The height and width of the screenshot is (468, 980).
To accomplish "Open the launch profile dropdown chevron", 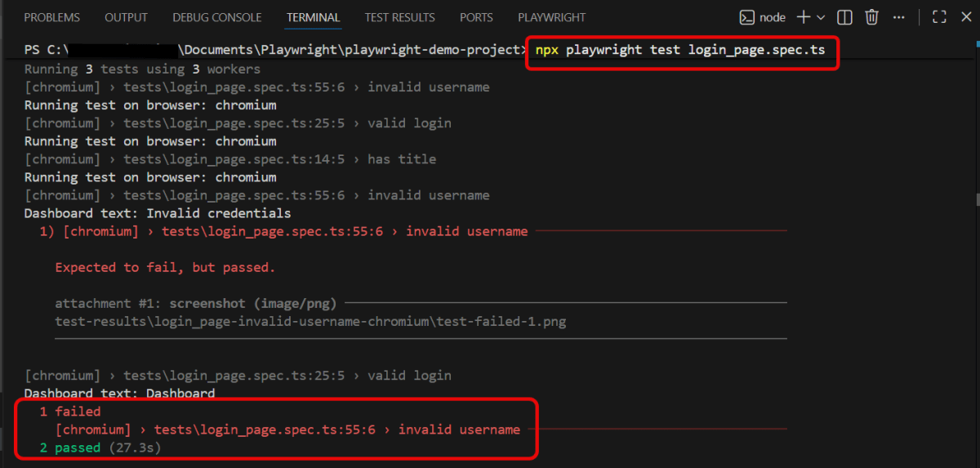I will coord(821,17).
